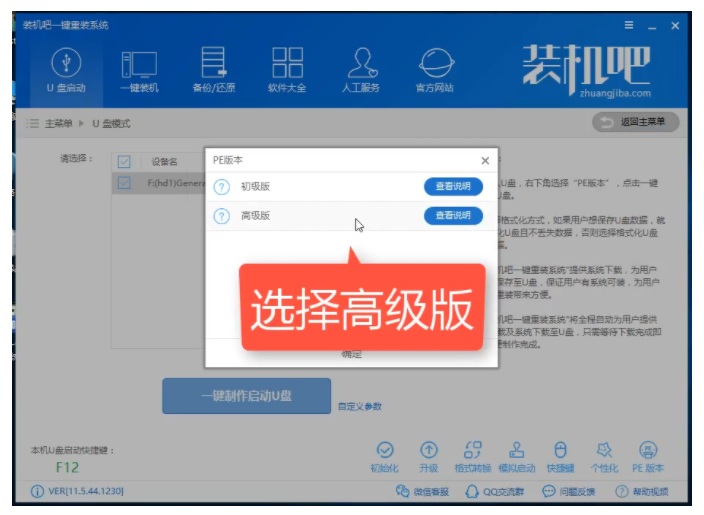
Task: Open 备份/还原 section icon
Action: (x=213, y=69)
